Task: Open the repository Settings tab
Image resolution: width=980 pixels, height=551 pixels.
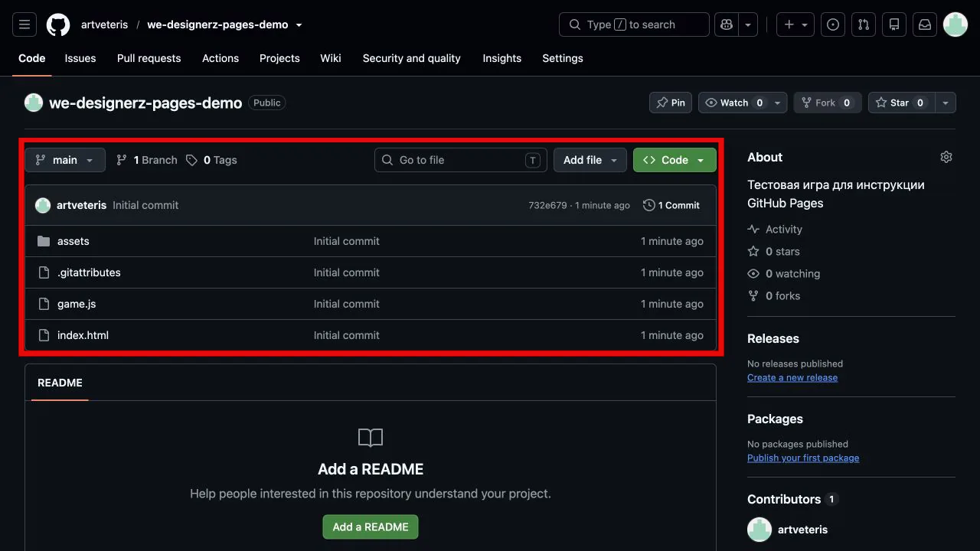Action: pyautogui.click(x=563, y=58)
